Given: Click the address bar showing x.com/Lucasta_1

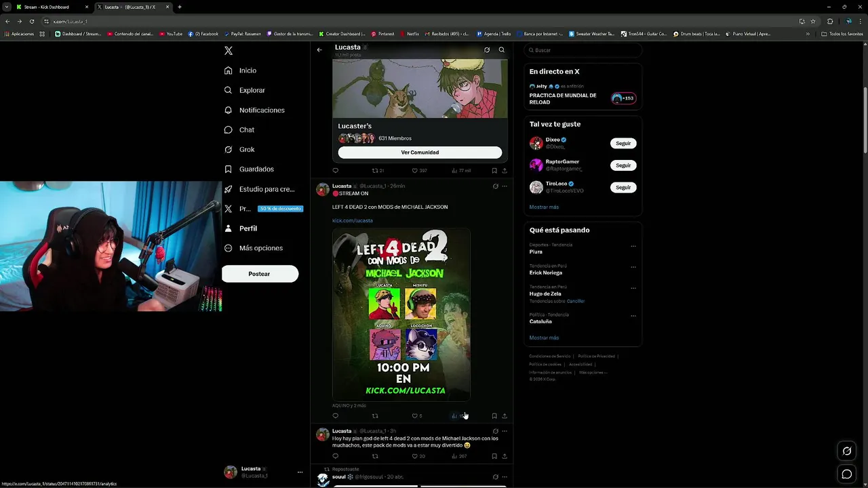Looking at the screenshot, I should click(x=420, y=21).
